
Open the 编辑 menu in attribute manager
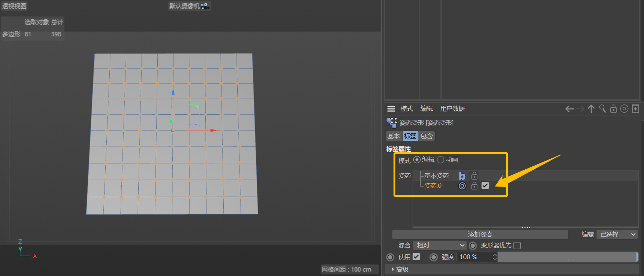pyautogui.click(x=427, y=109)
